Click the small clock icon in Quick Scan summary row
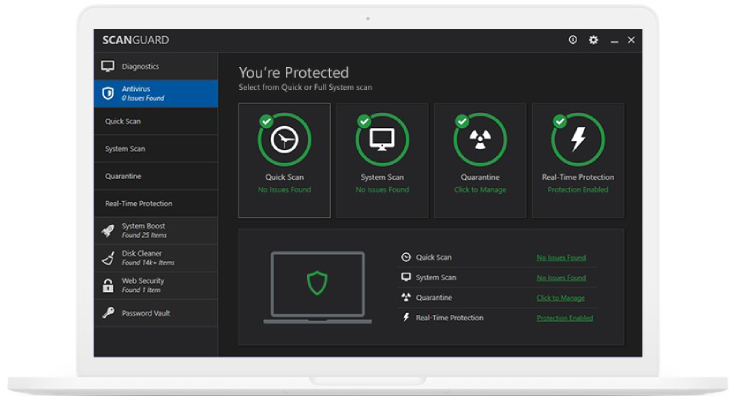 (x=406, y=257)
